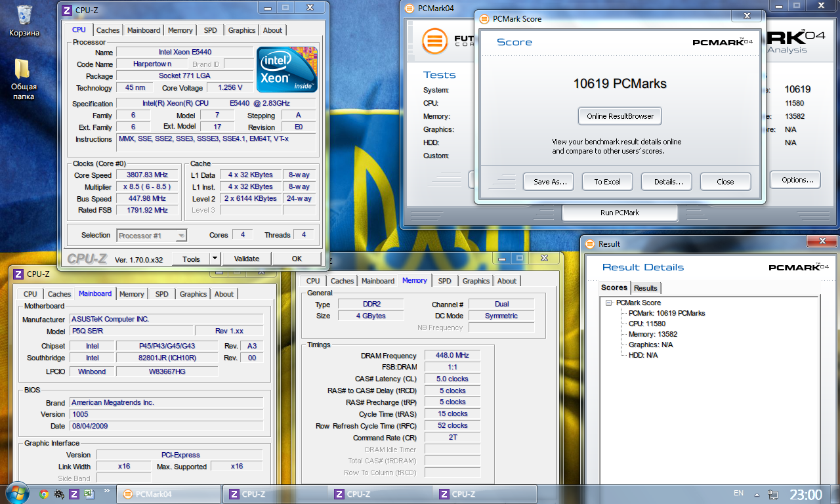Select tree row CPU: 11580

(647, 324)
